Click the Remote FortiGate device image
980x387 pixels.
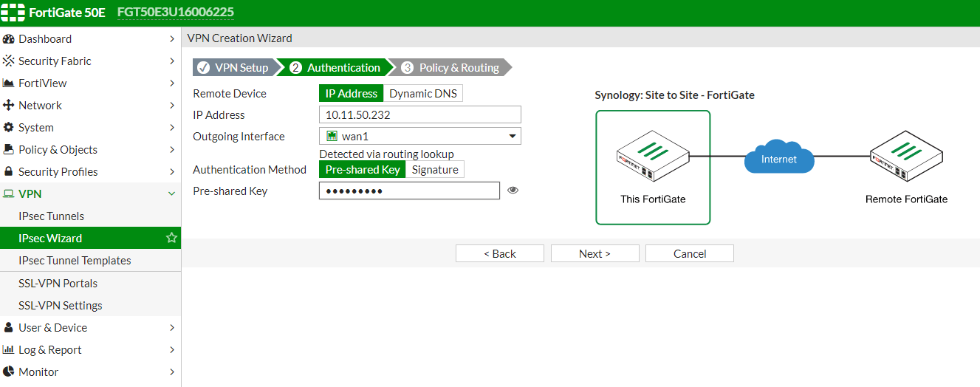(907, 157)
